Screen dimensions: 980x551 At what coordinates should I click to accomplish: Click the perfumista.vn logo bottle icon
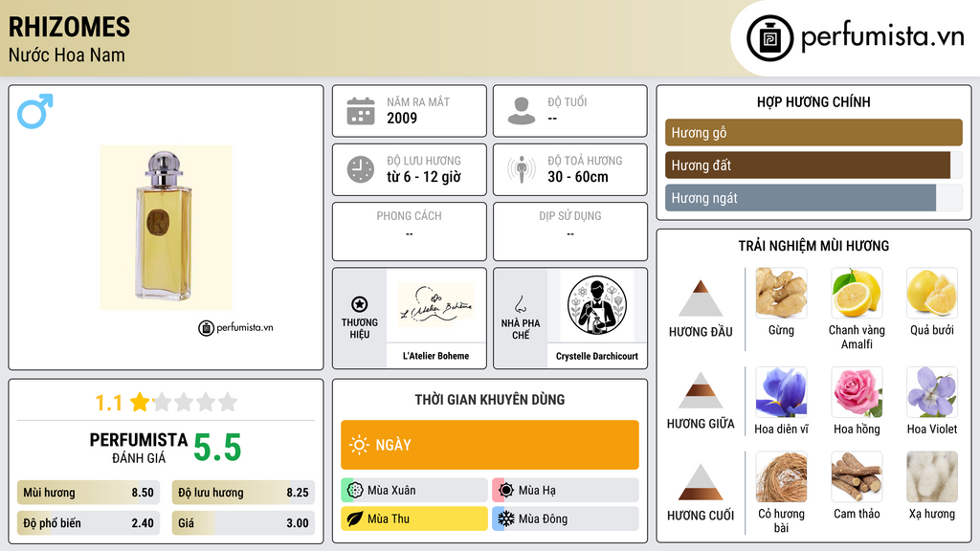pyautogui.click(x=770, y=38)
